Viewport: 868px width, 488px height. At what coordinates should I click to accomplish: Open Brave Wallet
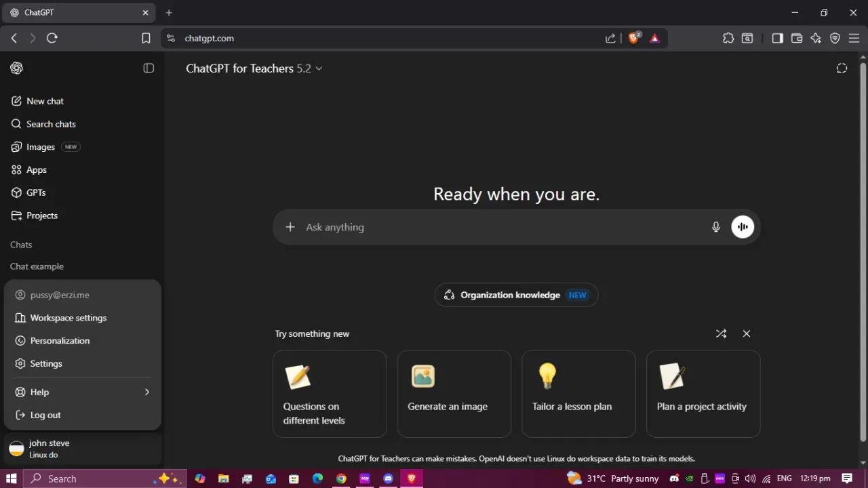coord(797,39)
